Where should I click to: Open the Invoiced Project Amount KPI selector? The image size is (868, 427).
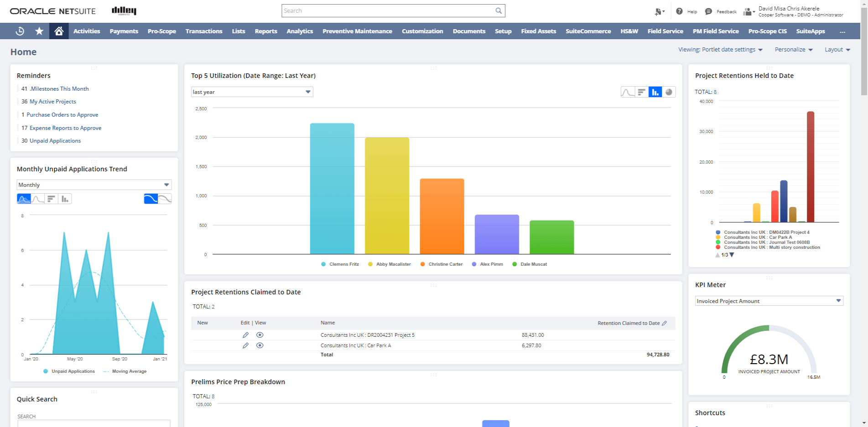[769, 301]
